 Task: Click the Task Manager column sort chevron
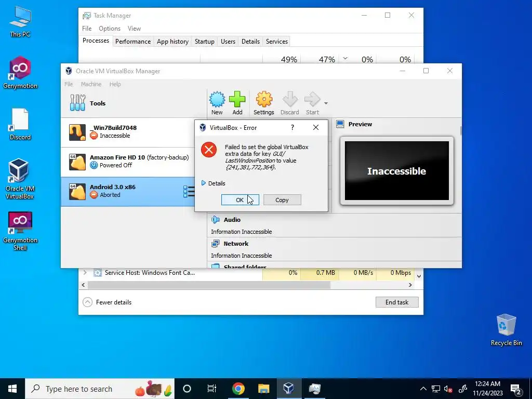[x=345, y=58]
